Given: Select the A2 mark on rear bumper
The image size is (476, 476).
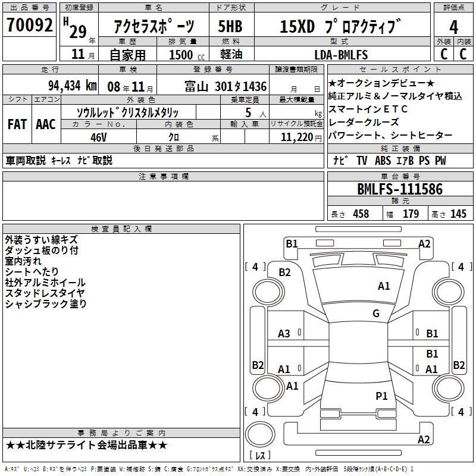Looking at the screenshot, I should click(x=424, y=440).
